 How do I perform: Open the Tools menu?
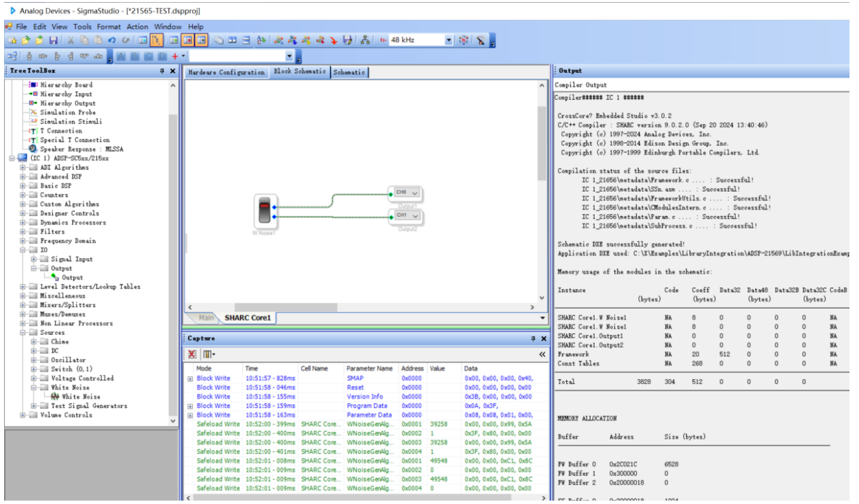(82, 26)
